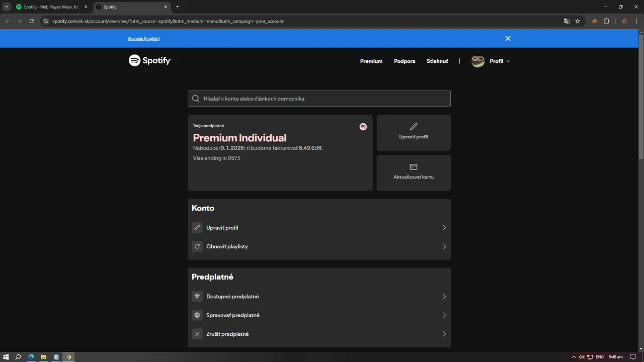644x362 pixels.
Task: Open the Chrome tab search dropdown arrow
Action: [x=7, y=7]
